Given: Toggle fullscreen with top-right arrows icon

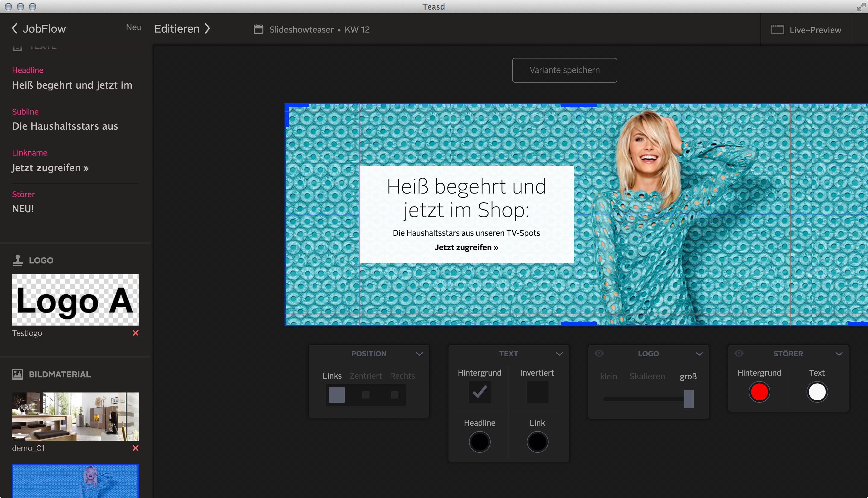Looking at the screenshot, I should (x=860, y=7).
